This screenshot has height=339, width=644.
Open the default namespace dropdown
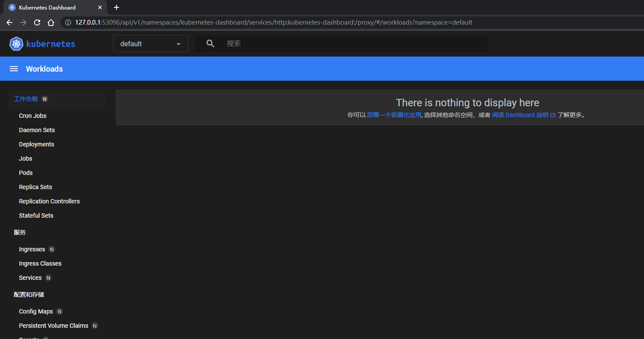[x=150, y=44]
